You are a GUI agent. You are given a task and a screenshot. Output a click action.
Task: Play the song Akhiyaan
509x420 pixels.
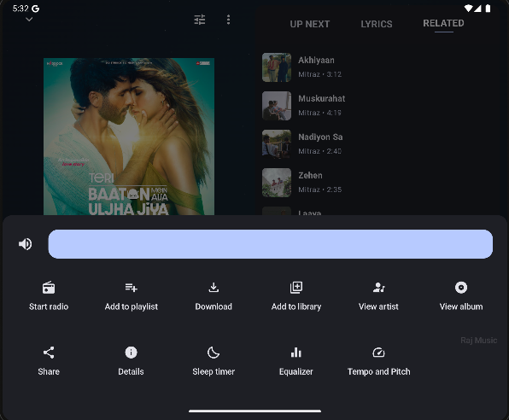pos(380,67)
